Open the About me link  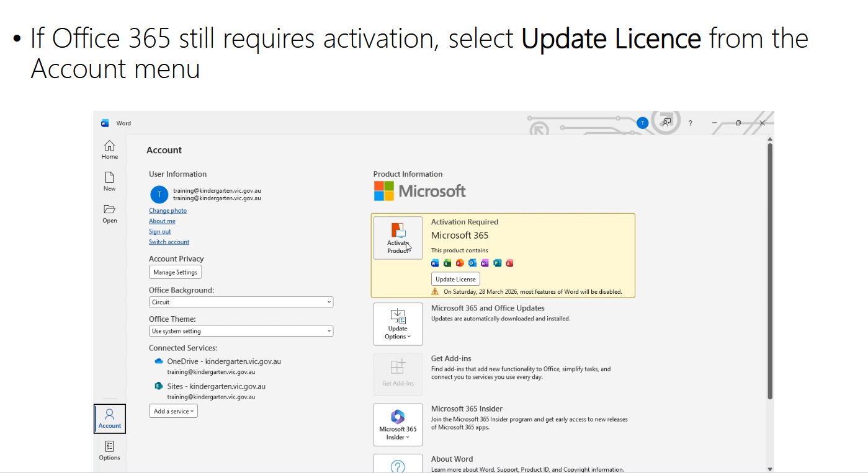pos(162,221)
